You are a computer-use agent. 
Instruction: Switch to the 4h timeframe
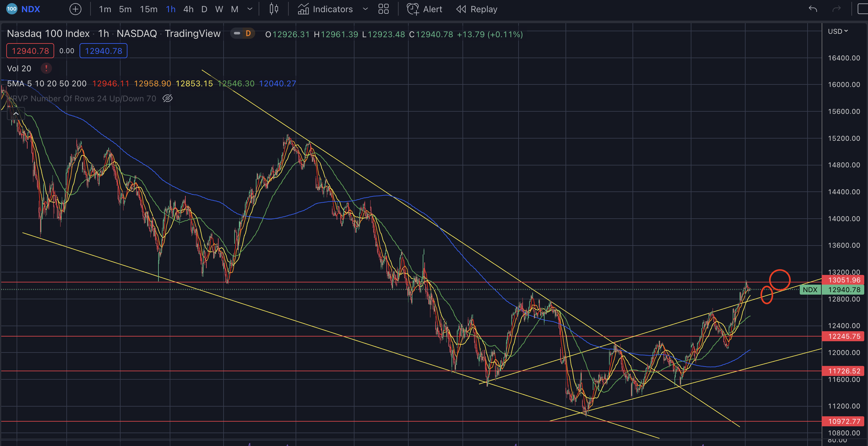pos(188,9)
